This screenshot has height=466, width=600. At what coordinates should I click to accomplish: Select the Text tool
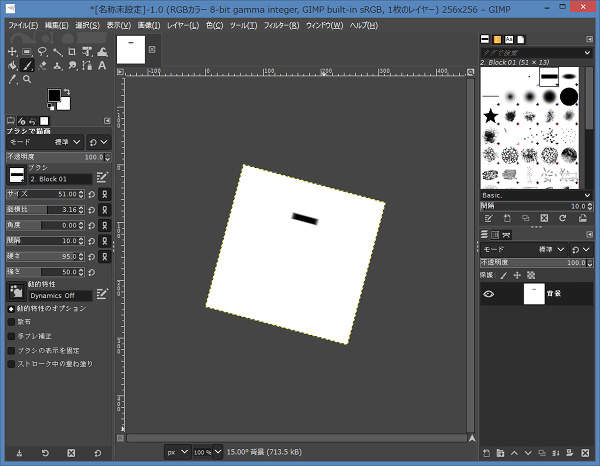pos(102,65)
